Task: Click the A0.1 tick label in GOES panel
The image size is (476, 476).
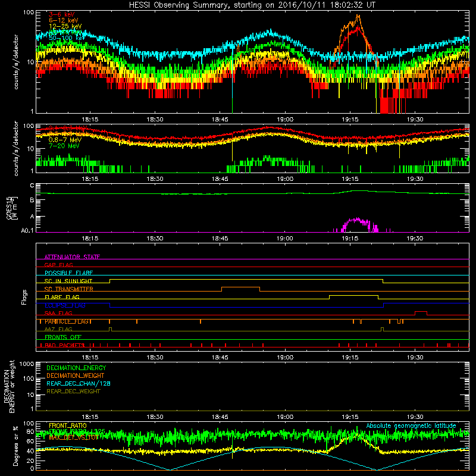Action: point(27,231)
